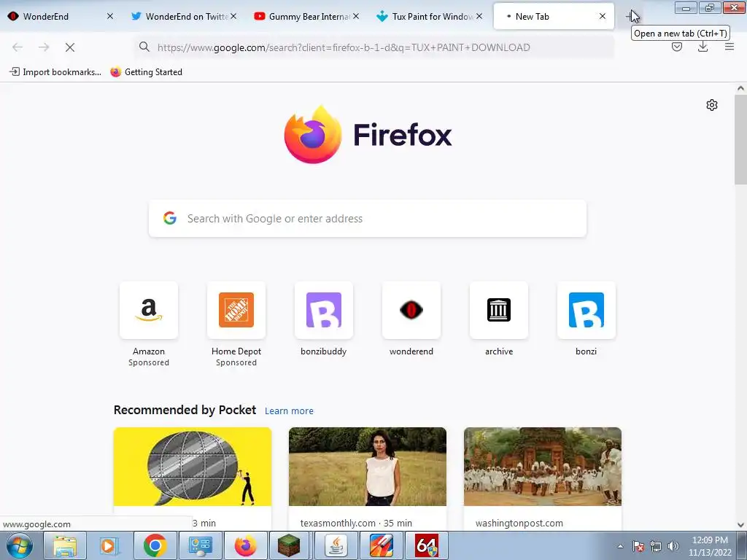
Task: Open the Pocket save icon in toolbar
Action: (677, 47)
